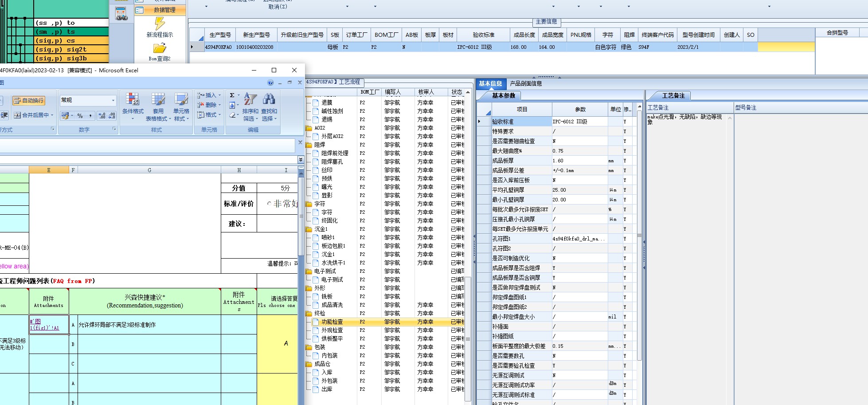This screenshot has height=405, width=868.
Task: Switch to 产品剖面信息 tab
Action: pos(526,83)
